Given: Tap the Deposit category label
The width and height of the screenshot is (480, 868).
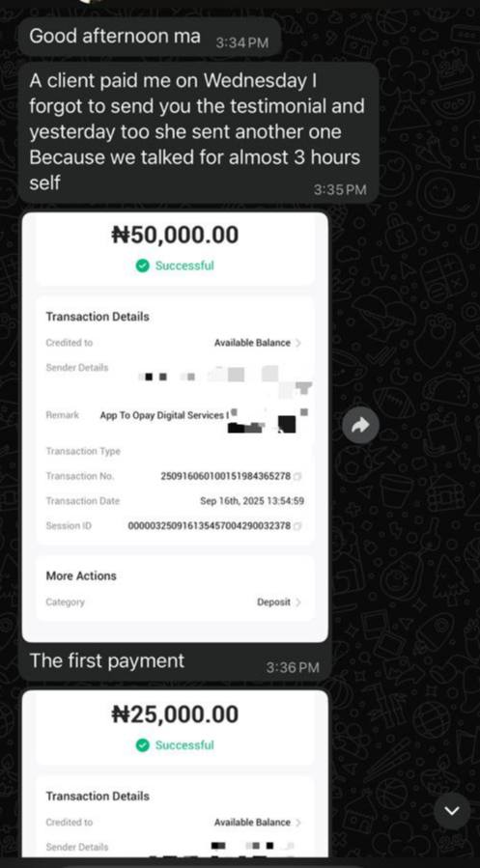Looking at the screenshot, I should point(273,602).
